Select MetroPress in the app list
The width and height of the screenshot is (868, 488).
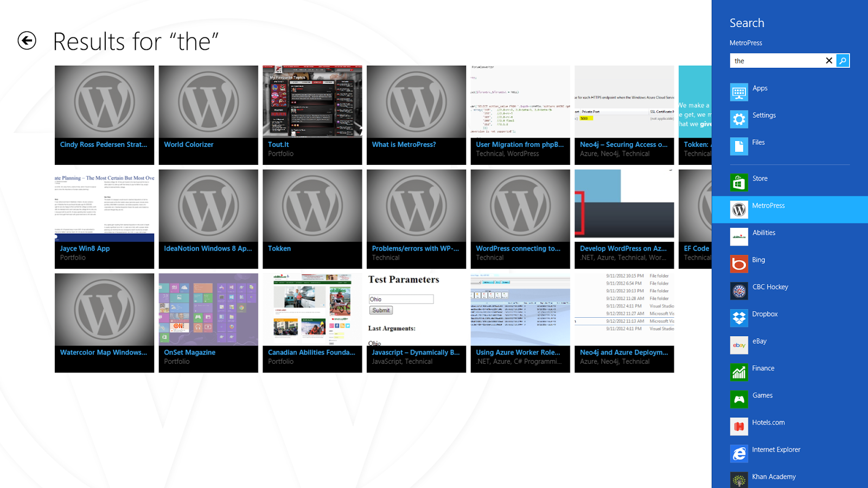tap(768, 206)
